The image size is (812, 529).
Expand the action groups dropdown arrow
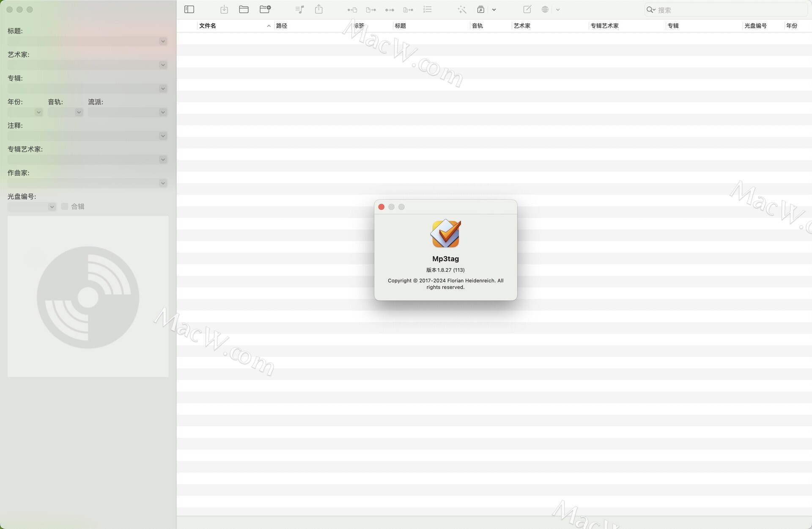[x=494, y=10]
